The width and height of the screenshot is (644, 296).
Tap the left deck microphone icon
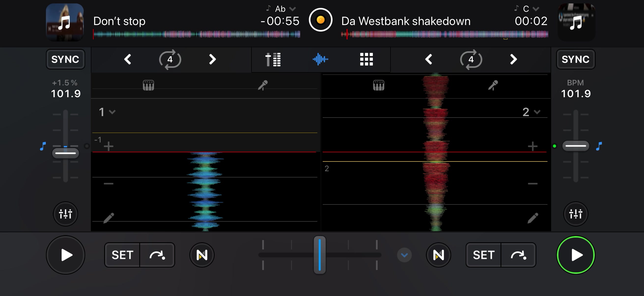pyautogui.click(x=263, y=85)
